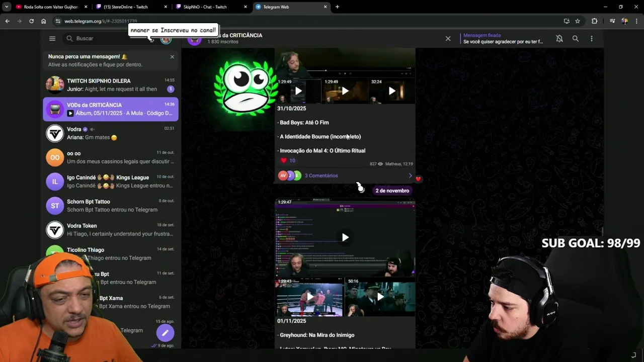Open the pinned message 'Mensagem fixada'
The width and height of the screenshot is (644, 362).
(503, 38)
